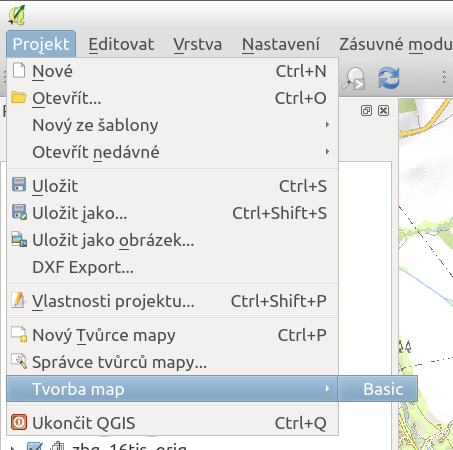The height and width of the screenshot is (450, 453).
Task: Open the Editovat menu
Action: tap(121, 44)
